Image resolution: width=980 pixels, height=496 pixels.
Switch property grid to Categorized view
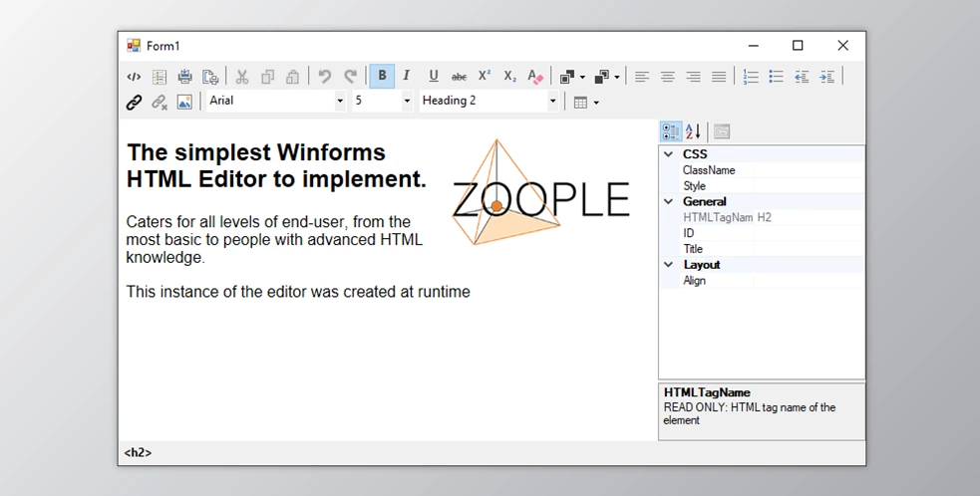[x=671, y=131]
